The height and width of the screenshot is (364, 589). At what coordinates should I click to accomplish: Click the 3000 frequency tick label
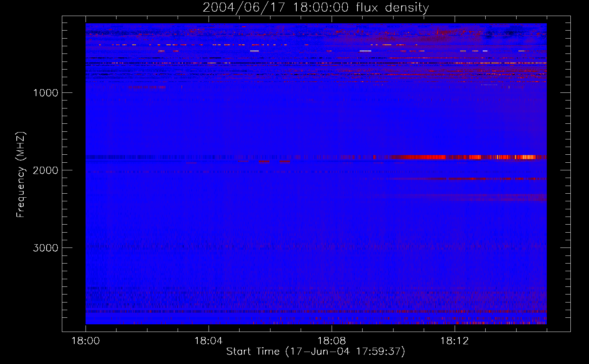tap(46, 248)
